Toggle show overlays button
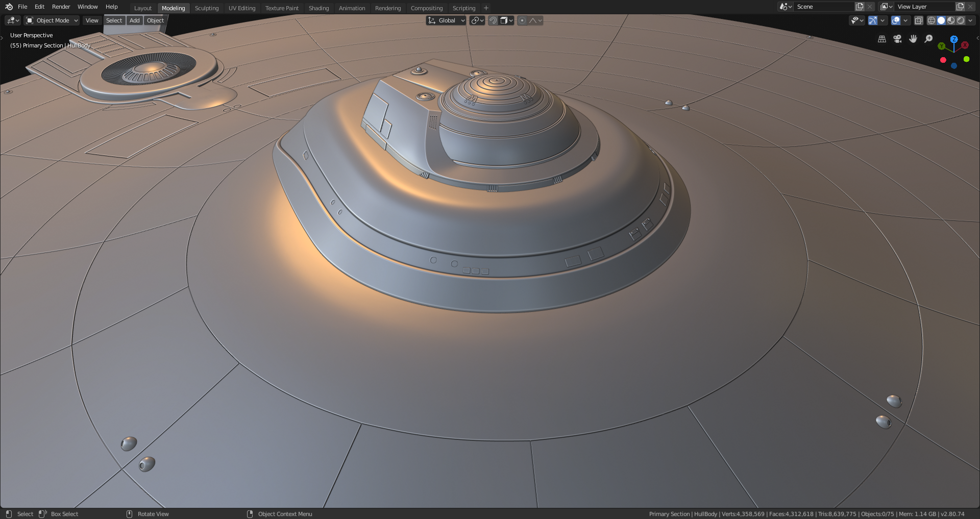The height and width of the screenshot is (519, 980). (896, 20)
